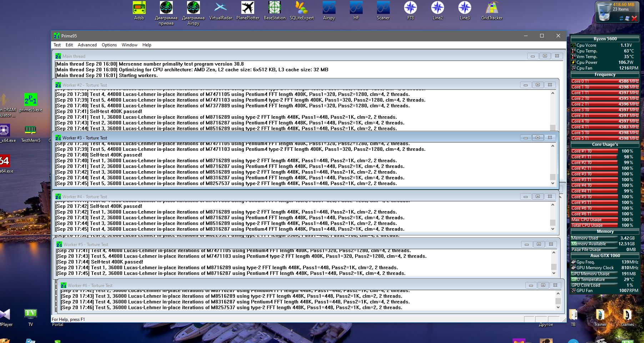644x343 pixels.
Task: Open the SQLiteExpert desktop icon
Action: tap(302, 8)
